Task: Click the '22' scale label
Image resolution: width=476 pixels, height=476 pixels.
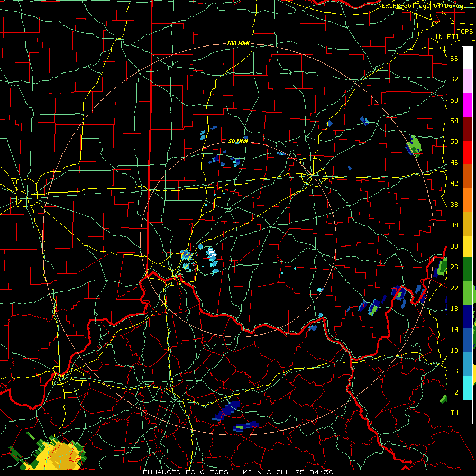Action: pos(454,288)
